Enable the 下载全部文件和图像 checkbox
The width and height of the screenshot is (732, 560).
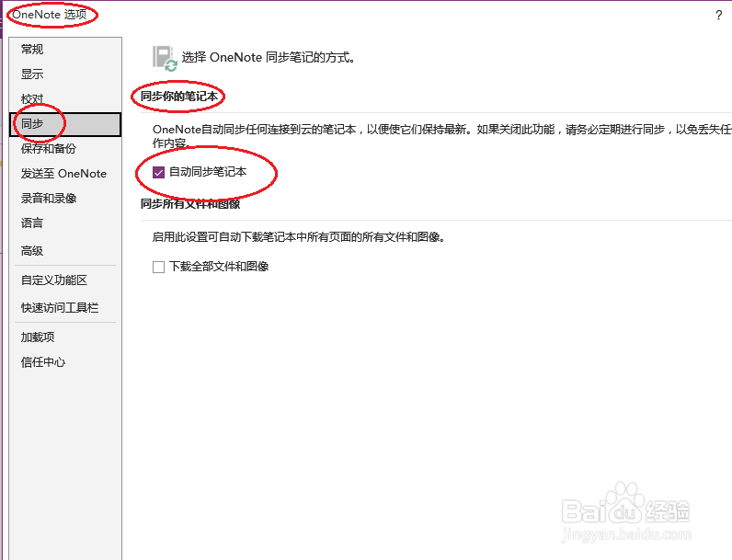[x=159, y=267]
